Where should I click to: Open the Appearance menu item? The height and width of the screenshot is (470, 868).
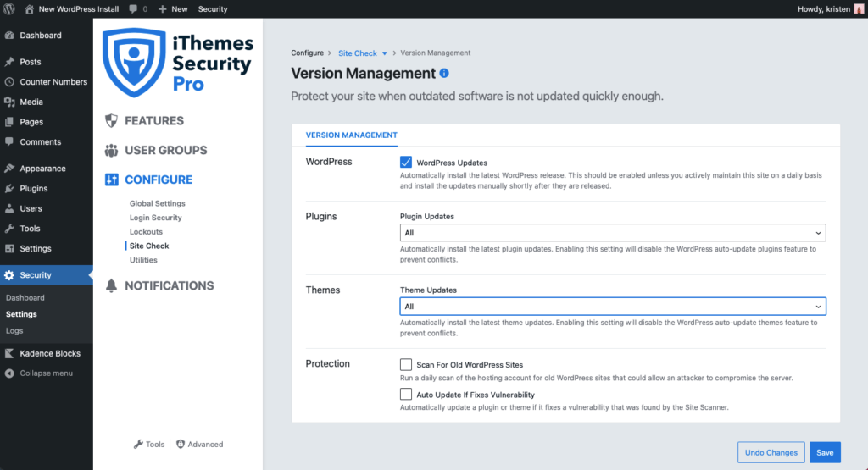pos(47,168)
